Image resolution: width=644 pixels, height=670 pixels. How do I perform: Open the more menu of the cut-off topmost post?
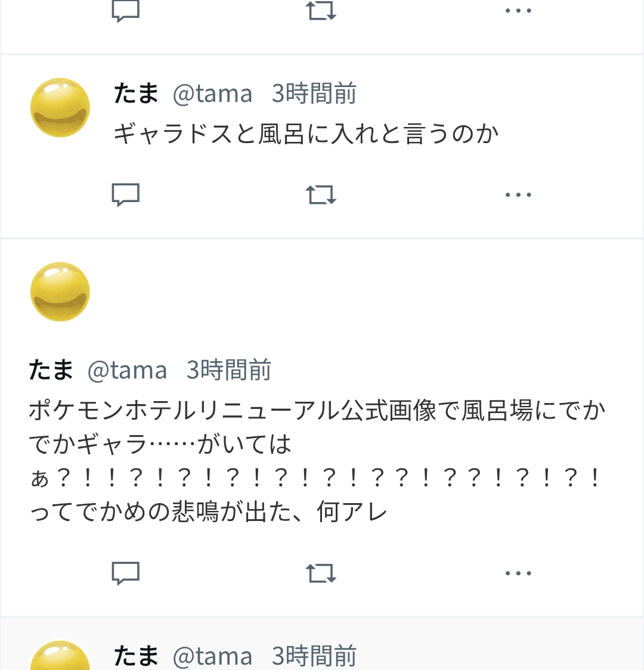(x=518, y=11)
